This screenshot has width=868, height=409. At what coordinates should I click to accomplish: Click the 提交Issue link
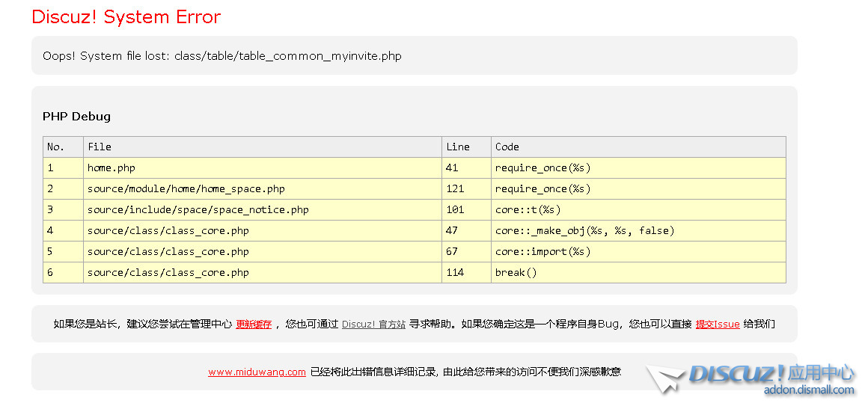coord(718,325)
